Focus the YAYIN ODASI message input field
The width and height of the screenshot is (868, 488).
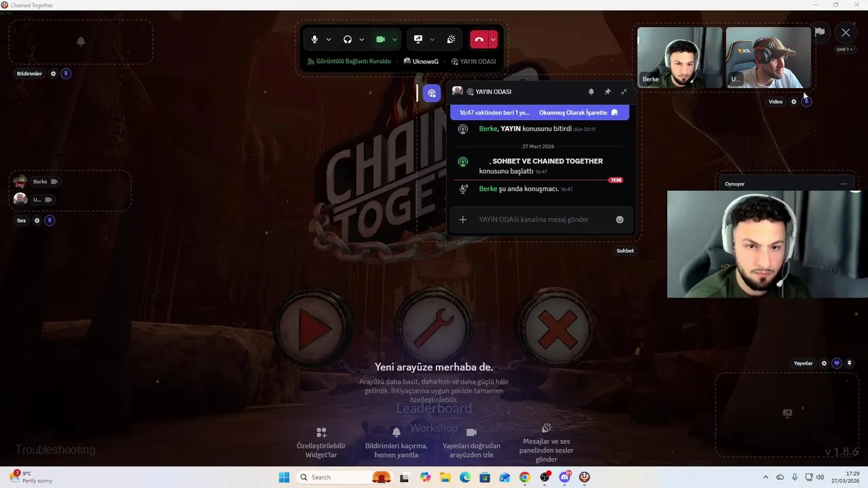tap(542, 220)
